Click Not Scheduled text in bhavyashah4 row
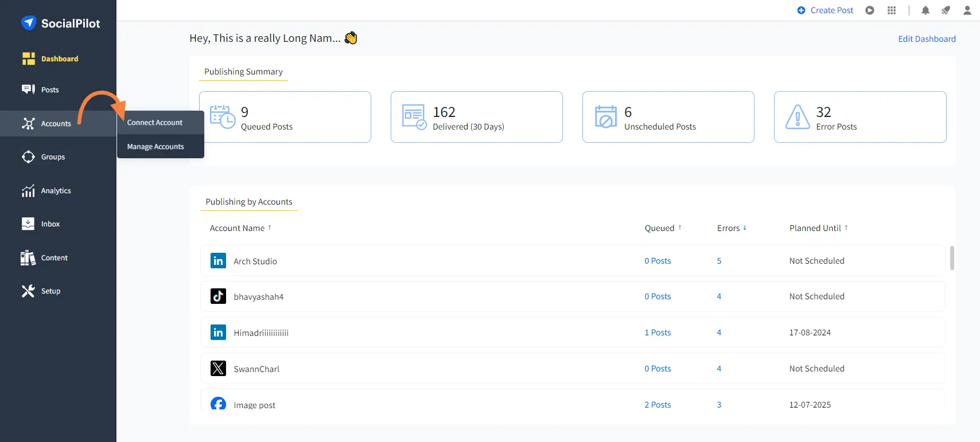Viewport: 980px width, 442px height. 816,296
